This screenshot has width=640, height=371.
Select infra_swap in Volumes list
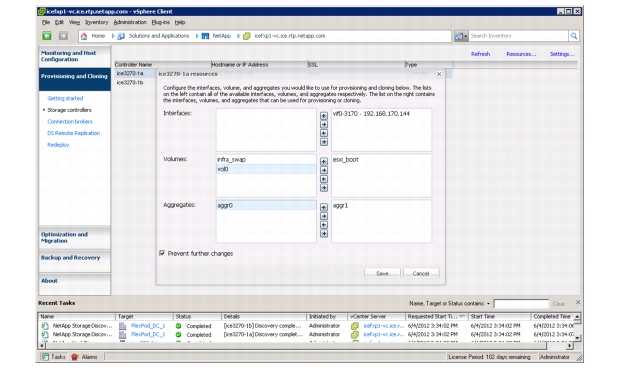point(266,160)
